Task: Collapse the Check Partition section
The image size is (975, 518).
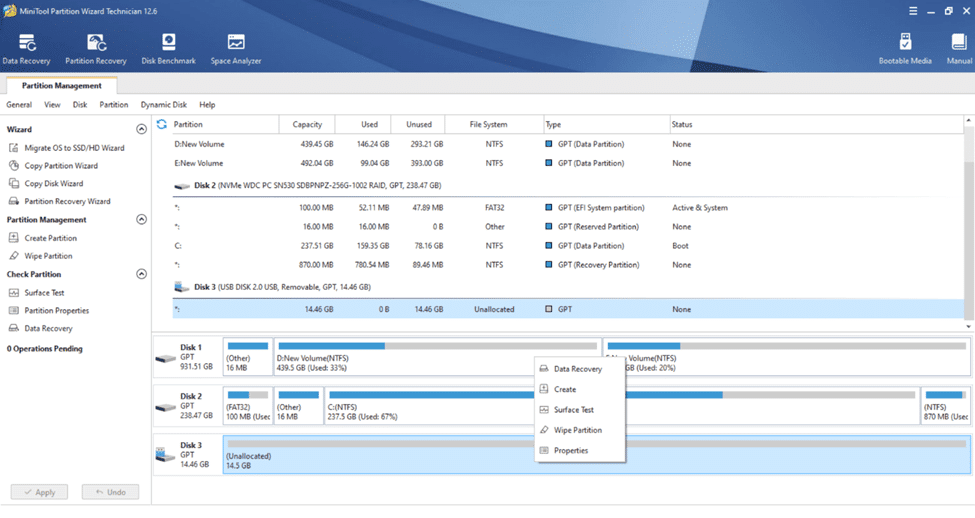Action: click(x=142, y=274)
